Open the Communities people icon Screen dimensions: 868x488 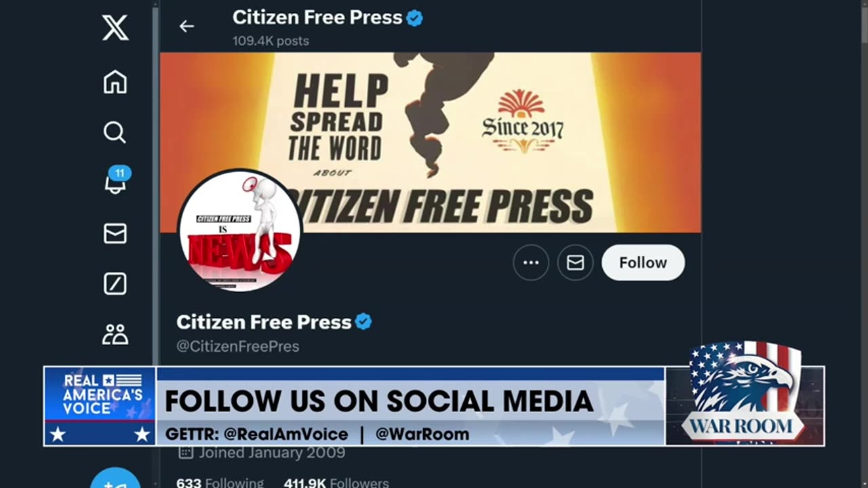(115, 334)
